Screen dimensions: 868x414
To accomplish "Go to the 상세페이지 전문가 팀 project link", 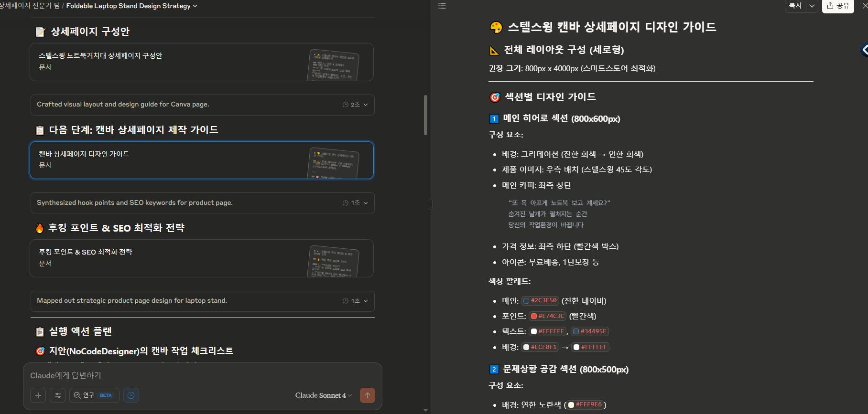I will tap(30, 6).
